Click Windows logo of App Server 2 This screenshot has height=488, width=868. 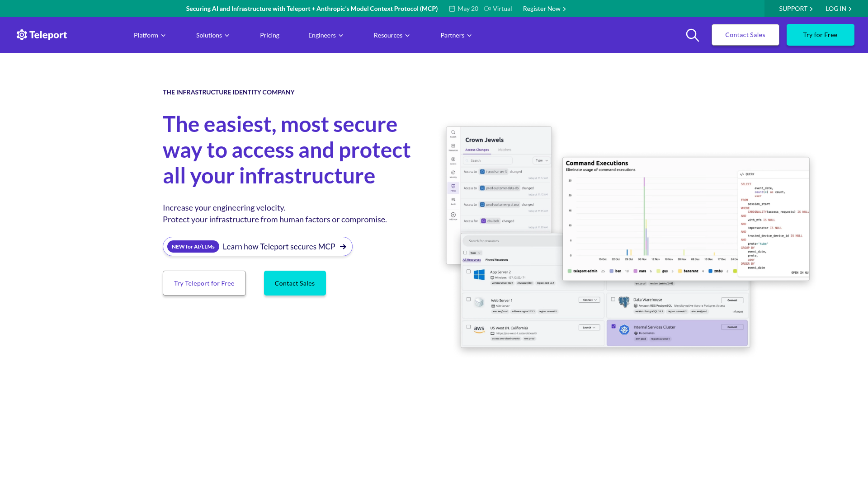point(479,274)
